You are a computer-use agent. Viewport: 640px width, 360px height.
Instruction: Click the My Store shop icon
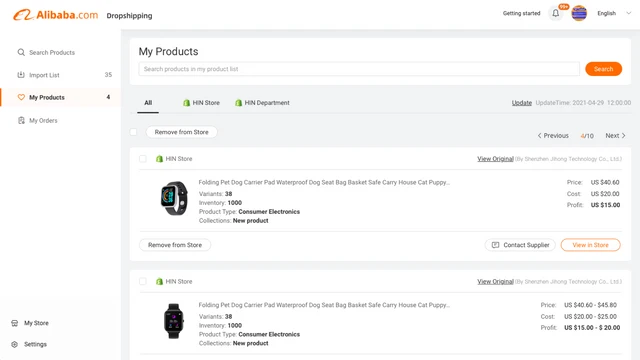[15, 323]
